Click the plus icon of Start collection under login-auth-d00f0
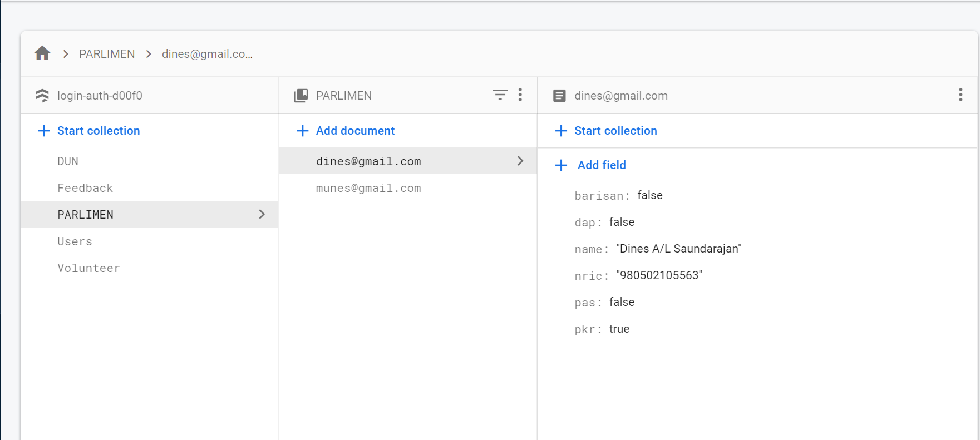The image size is (980, 440). (x=43, y=131)
